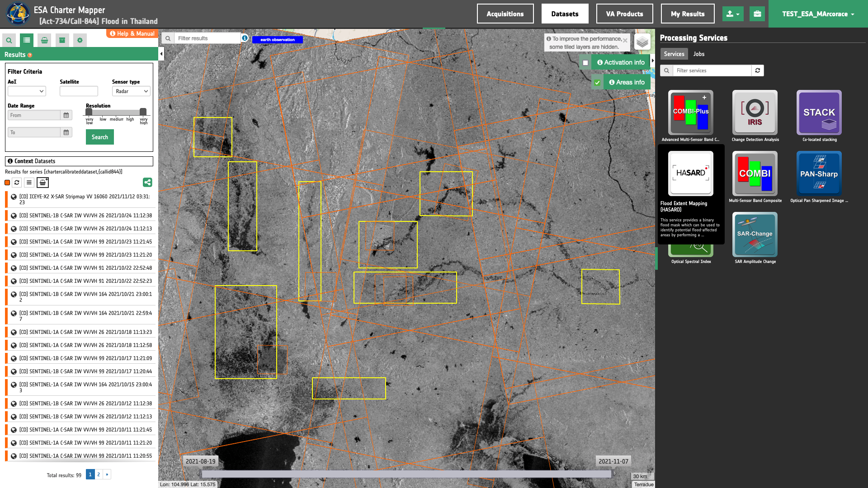Click the map filter search magnifier icon
The width and height of the screenshot is (868, 488).
[x=168, y=38]
